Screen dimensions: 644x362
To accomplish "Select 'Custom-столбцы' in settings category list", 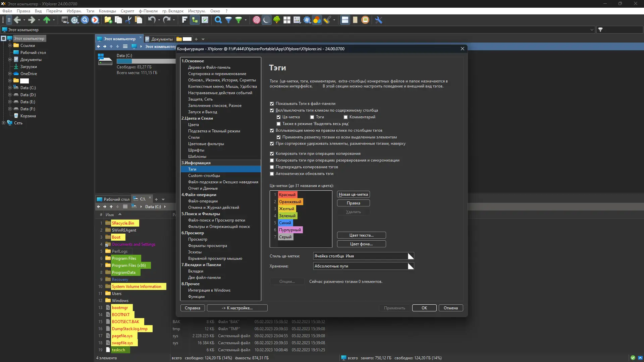I will (x=204, y=176).
